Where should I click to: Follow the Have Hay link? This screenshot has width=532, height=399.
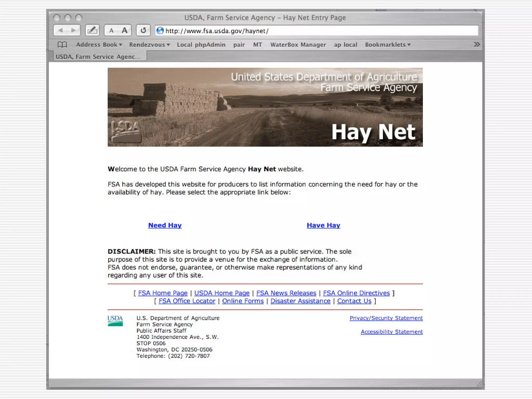pyautogui.click(x=323, y=225)
